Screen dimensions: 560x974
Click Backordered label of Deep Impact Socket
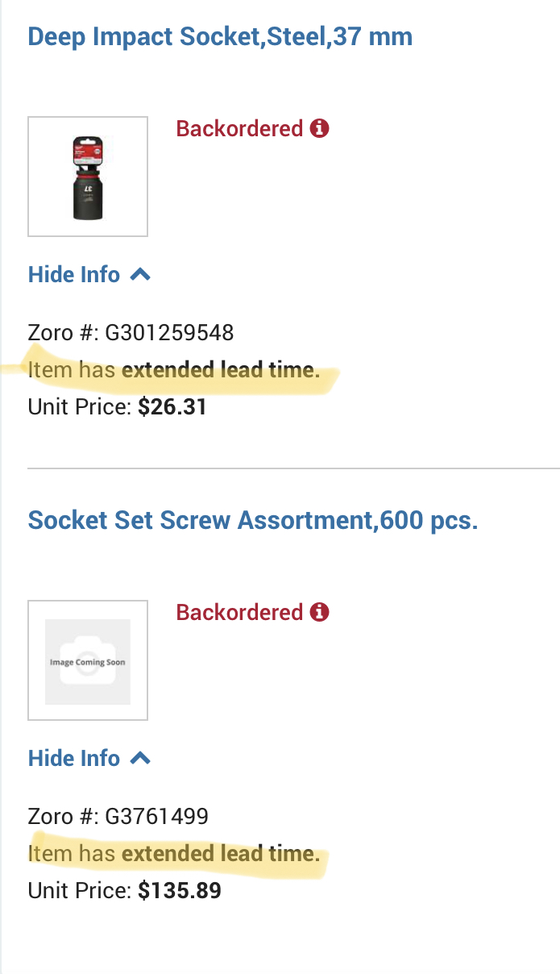pos(239,128)
